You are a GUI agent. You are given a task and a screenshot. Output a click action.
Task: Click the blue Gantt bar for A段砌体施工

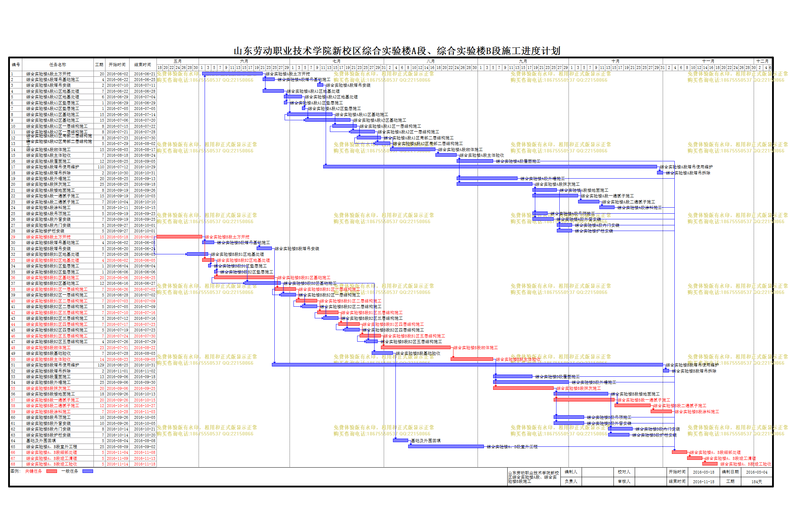[413, 149]
